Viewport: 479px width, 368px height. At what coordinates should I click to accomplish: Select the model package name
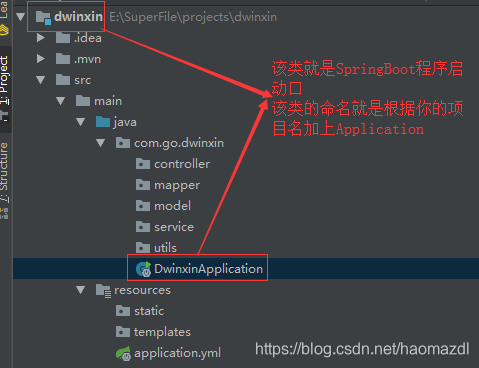[x=172, y=206]
